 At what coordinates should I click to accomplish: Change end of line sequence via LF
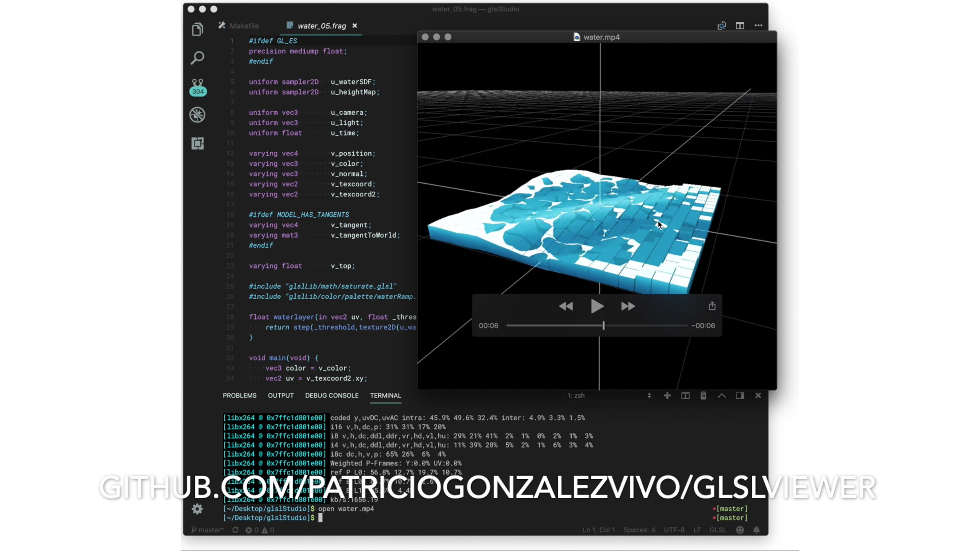pos(697,530)
